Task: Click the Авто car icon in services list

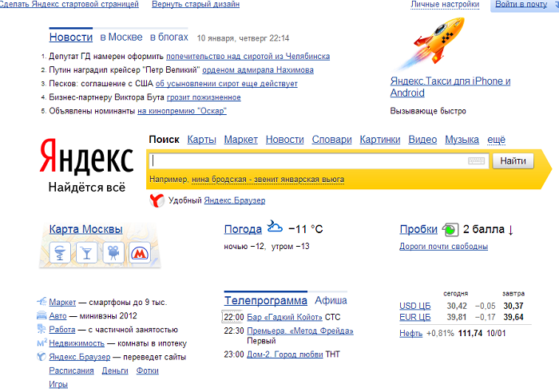Action: 42,315
